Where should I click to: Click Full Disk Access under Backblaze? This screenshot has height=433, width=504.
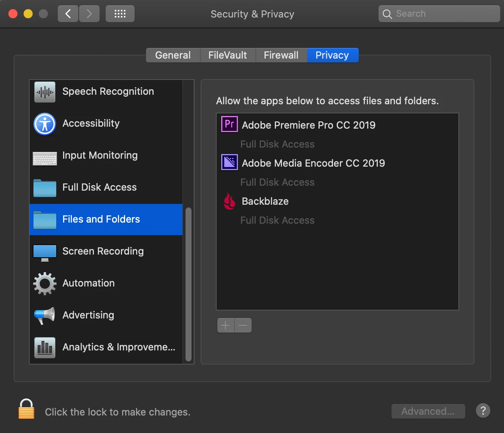click(277, 220)
